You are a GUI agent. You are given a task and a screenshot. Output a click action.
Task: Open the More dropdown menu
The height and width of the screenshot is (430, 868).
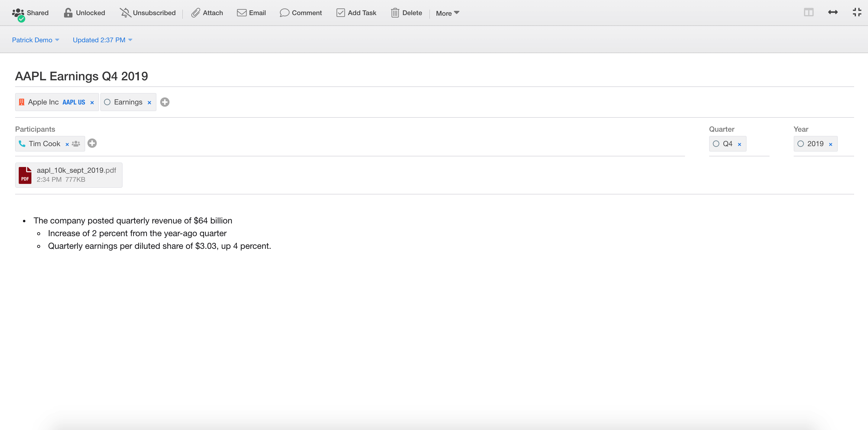tap(447, 13)
